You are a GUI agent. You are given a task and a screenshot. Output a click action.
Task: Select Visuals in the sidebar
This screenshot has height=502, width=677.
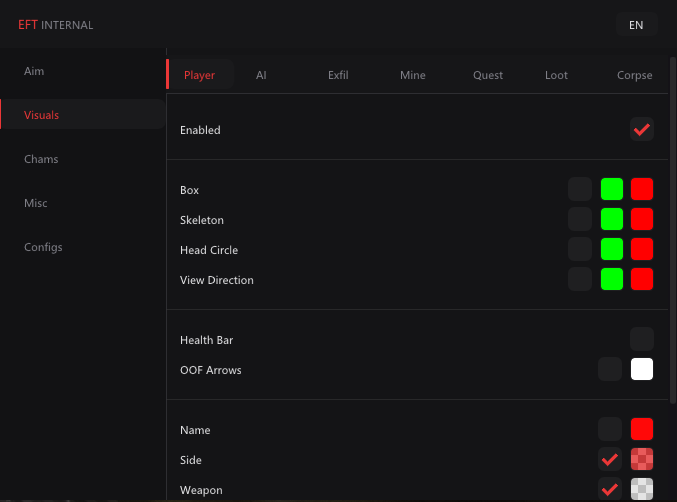[x=82, y=114]
